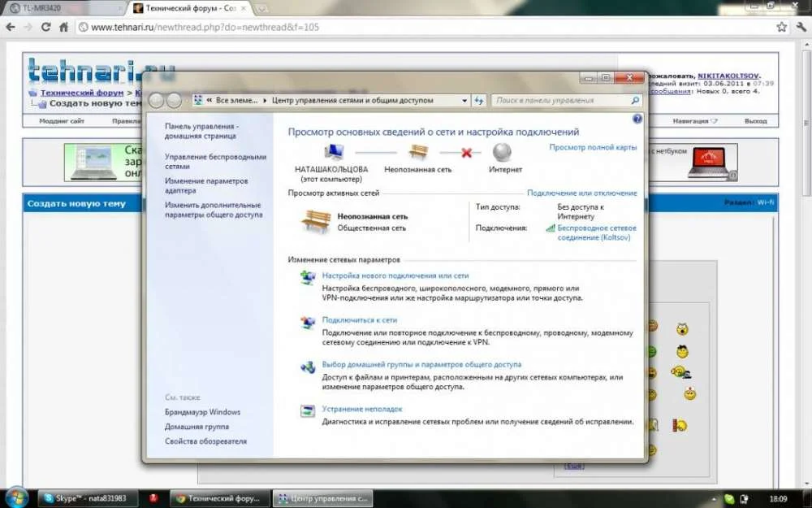Open Выбор домашней группы и параметров link
This screenshot has height=508, width=812.
click(x=421, y=364)
